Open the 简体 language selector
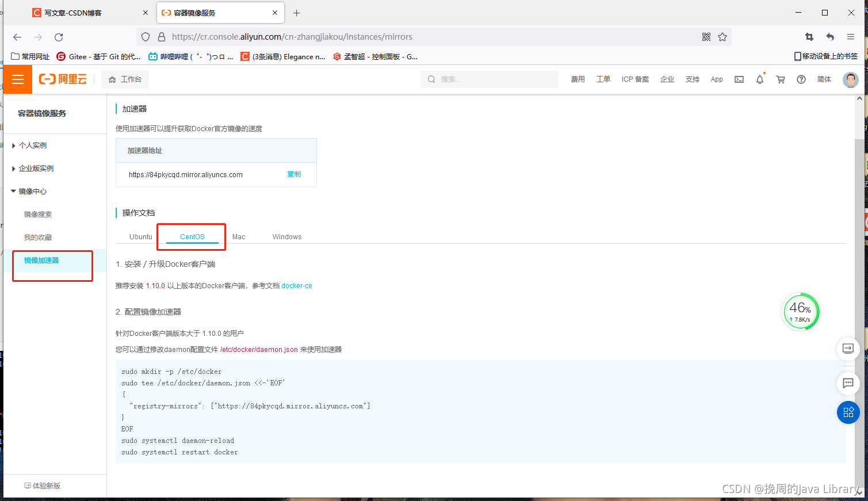The height and width of the screenshot is (501, 868). coord(824,79)
